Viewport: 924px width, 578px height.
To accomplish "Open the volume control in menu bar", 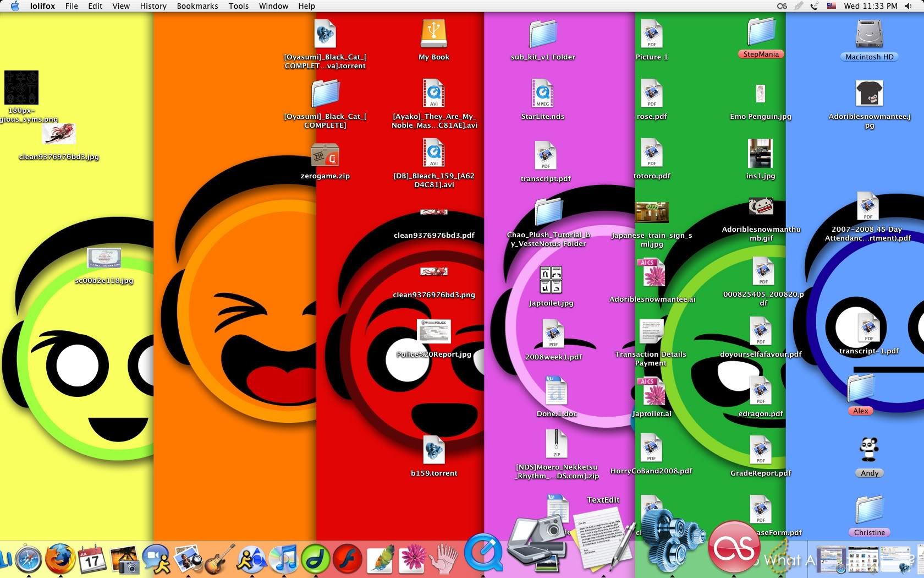I will coord(908,6).
